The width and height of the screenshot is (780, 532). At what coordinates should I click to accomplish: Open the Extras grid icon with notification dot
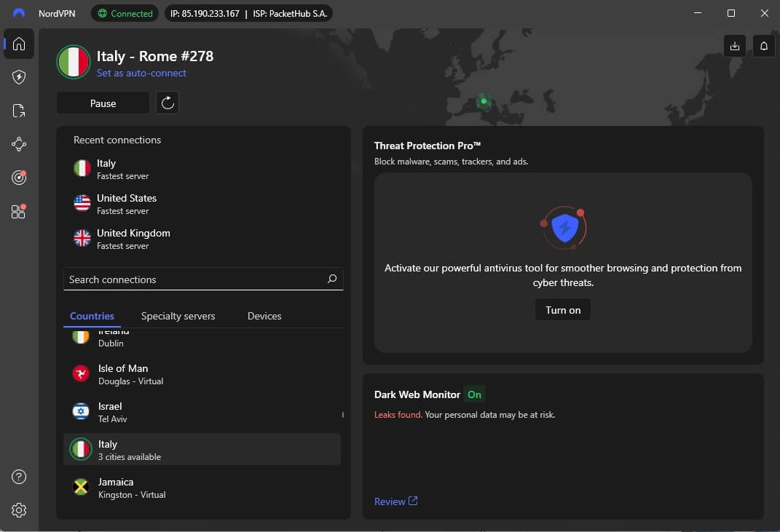click(18, 211)
